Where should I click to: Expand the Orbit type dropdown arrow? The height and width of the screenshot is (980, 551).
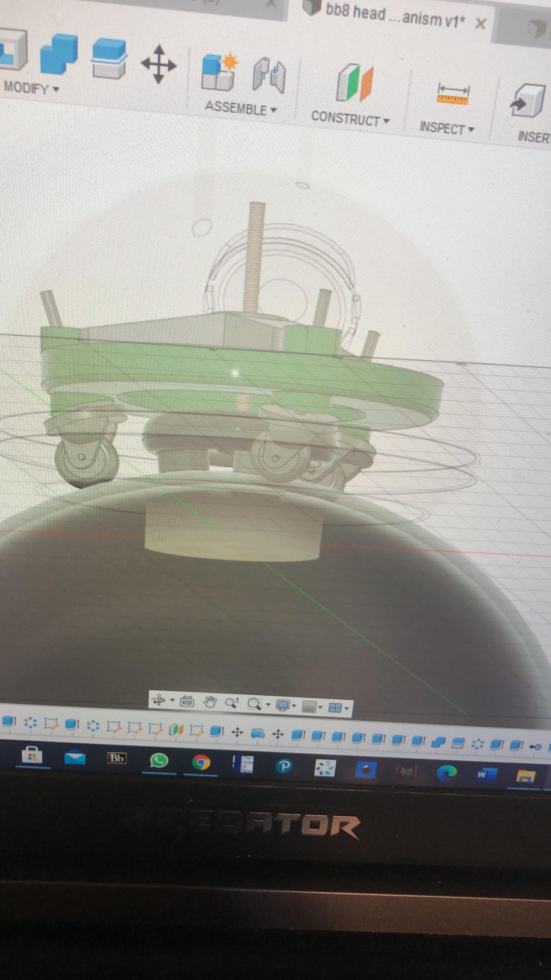[x=172, y=700]
